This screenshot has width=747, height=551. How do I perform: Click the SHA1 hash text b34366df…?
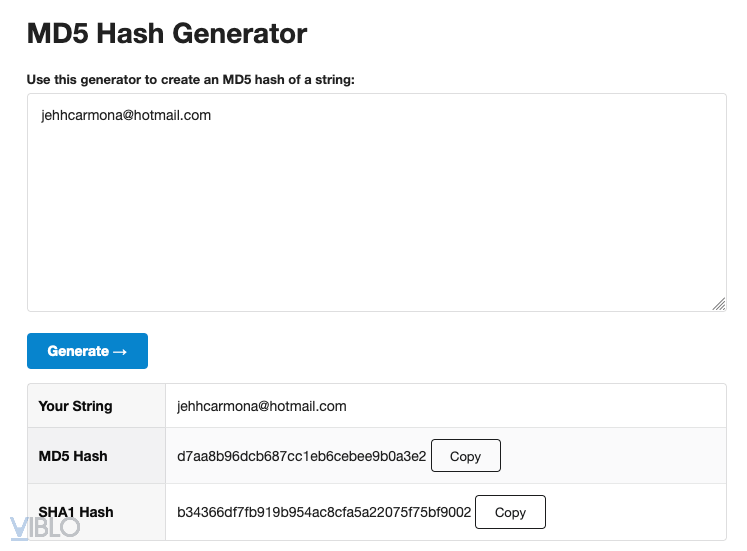click(323, 512)
